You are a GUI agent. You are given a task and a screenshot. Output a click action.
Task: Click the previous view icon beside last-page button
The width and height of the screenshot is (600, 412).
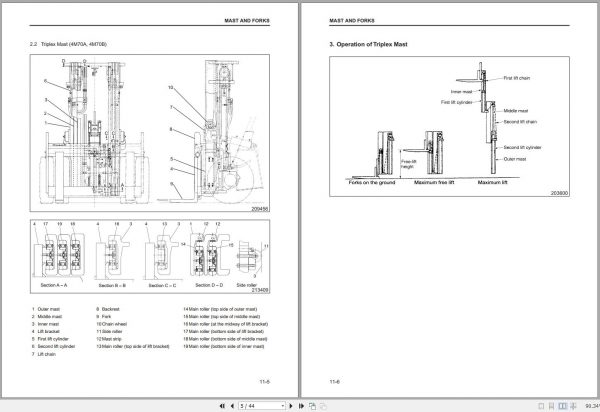click(313, 406)
